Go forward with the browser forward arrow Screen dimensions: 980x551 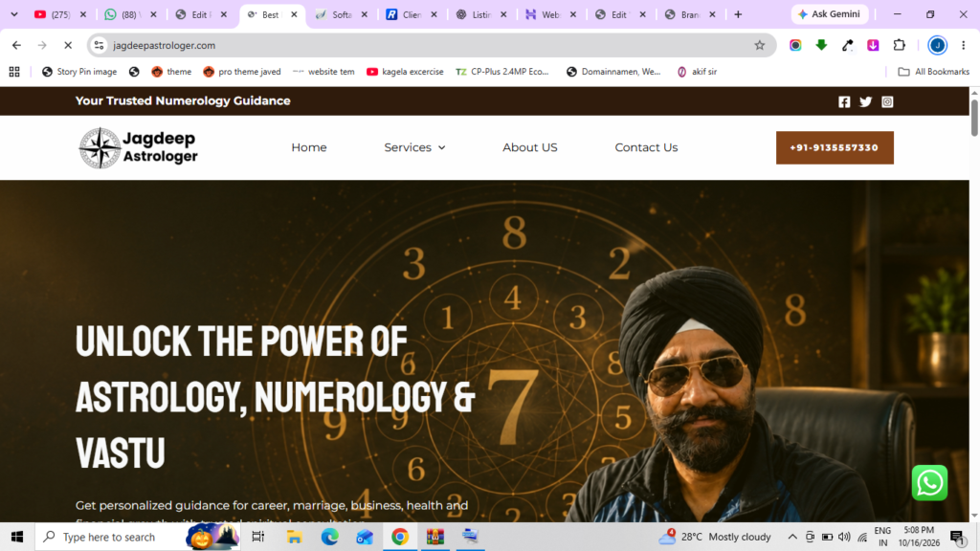[42, 45]
